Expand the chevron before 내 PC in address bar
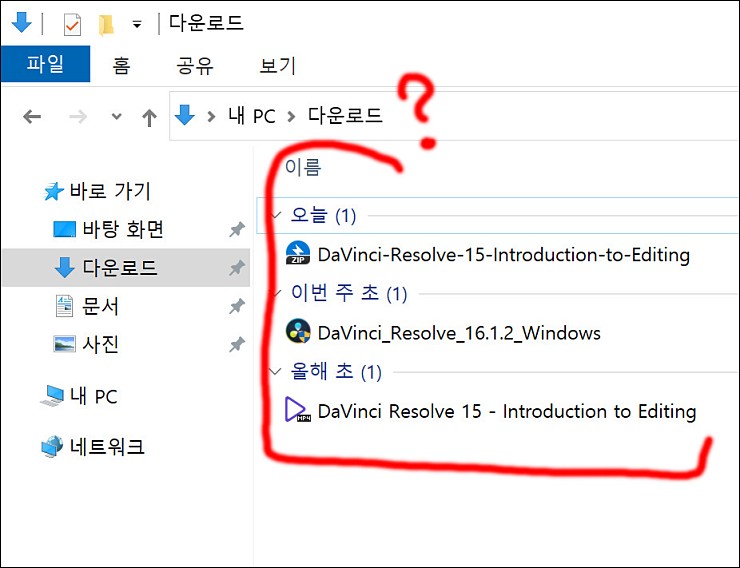This screenshot has width=740, height=568. click(211, 116)
